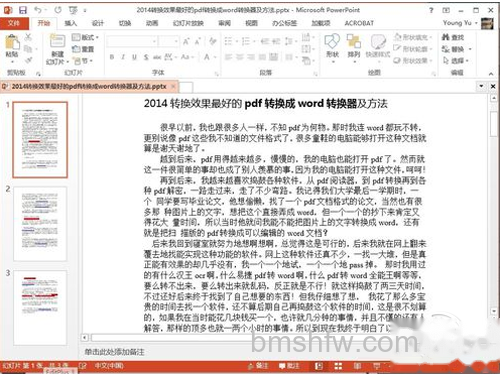
Task: Open the Section (节) dropdown
Action: (82, 61)
